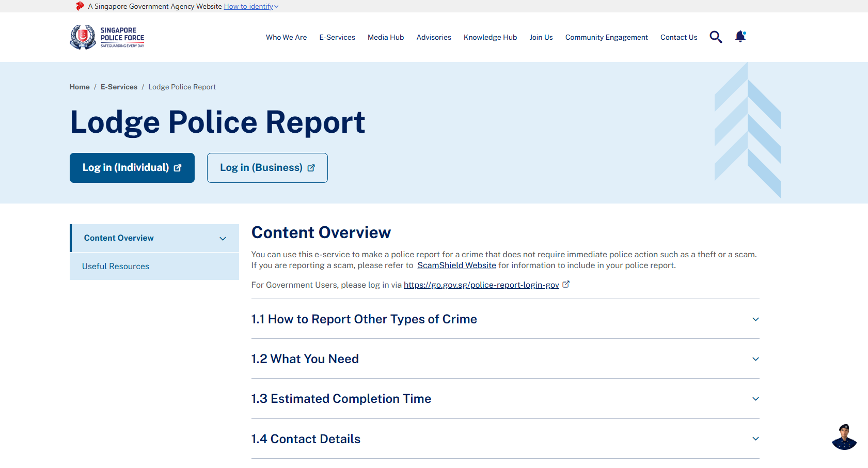Viewport: 868px width, 468px height.
Task: Collapse the Content Overview sidebar section
Action: (223, 238)
